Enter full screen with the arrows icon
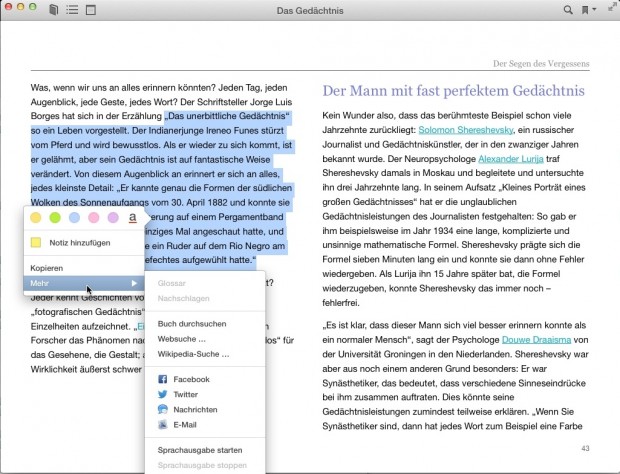Viewport: 620px width, 474px height. [x=612, y=7]
